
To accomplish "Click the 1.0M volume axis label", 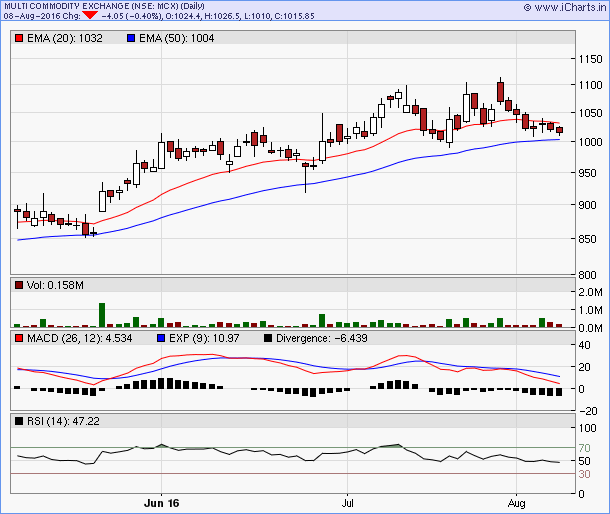I will pos(590,310).
